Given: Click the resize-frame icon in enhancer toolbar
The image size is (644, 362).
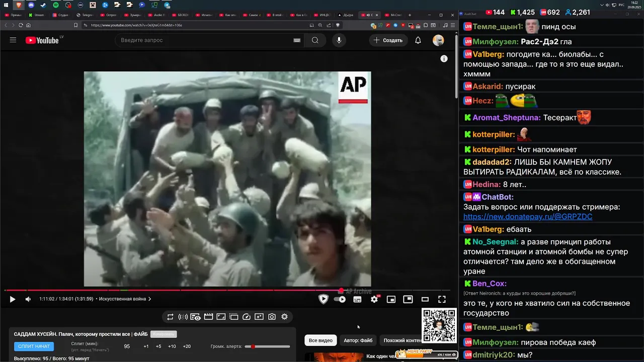Looking at the screenshot, I should 221,317.
